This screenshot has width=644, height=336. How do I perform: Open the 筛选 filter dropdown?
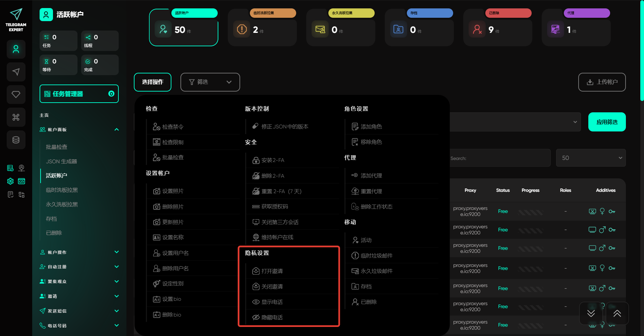(x=210, y=82)
